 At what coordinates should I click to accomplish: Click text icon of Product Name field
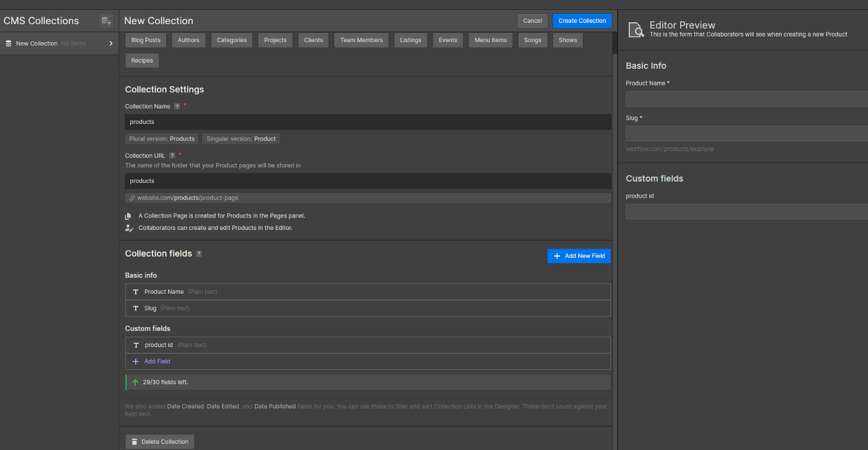(136, 292)
